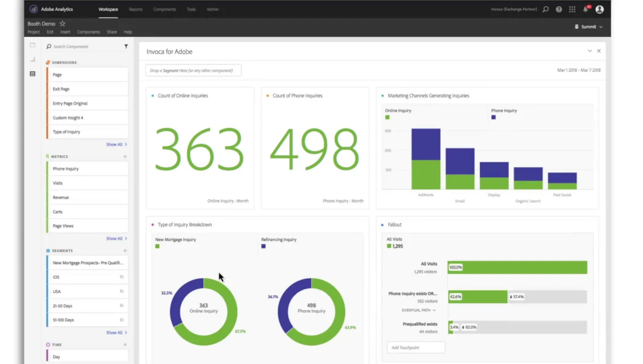Open the Reports tab
The width and height of the screenshot is (643, 364).
tap(136, 10)
